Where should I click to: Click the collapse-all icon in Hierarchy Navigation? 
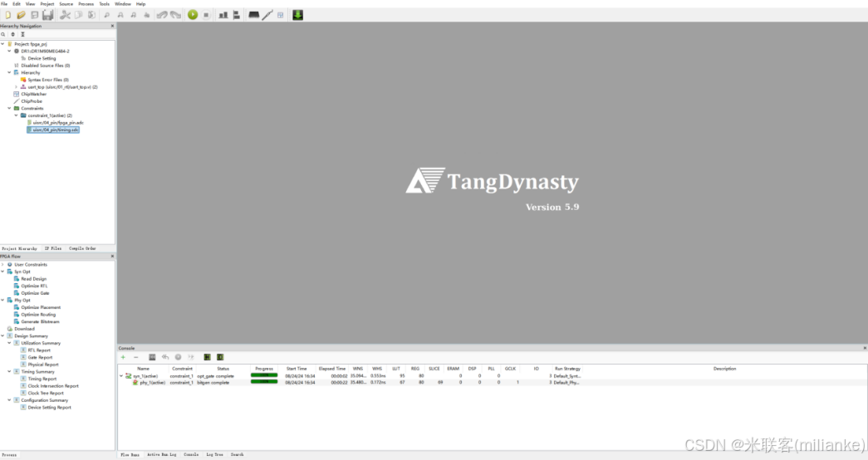pyautogui.click(x=22, y=34)
